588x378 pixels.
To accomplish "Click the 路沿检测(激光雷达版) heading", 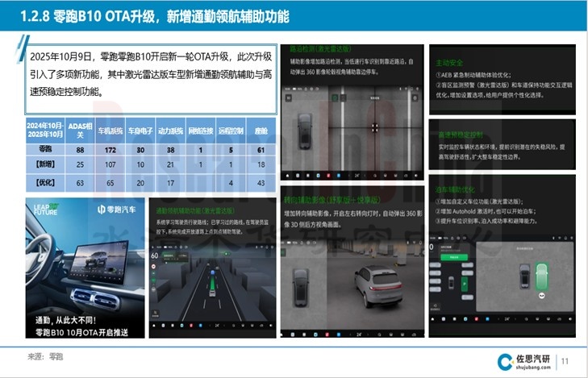I will pos(321,49).
